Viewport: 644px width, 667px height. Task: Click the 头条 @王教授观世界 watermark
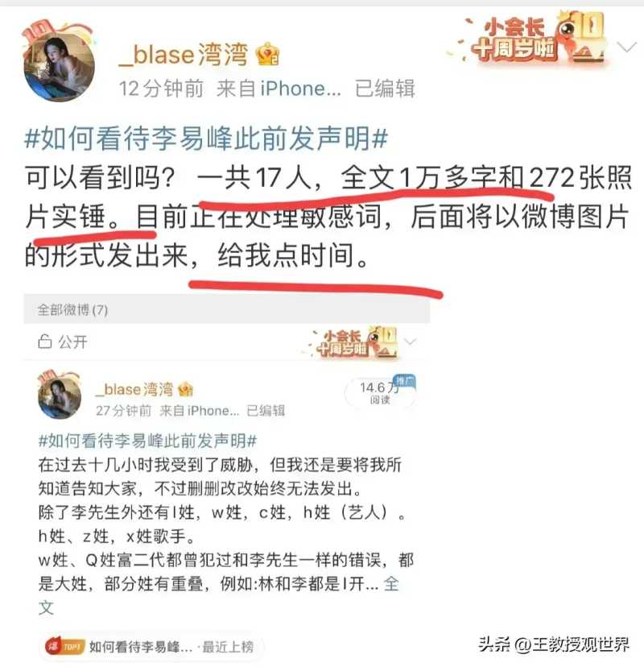tap(554, 644)
